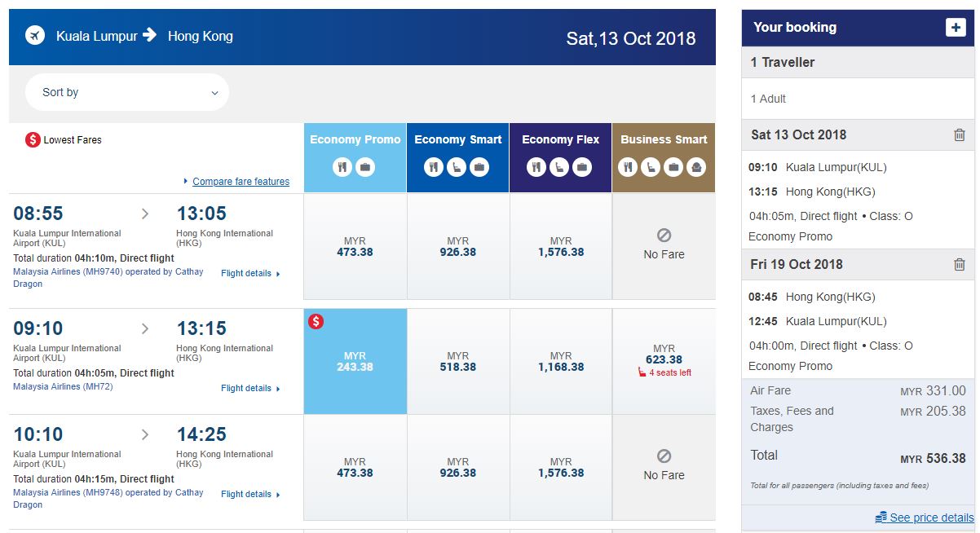Image resolution: width=980 pixels, height=533 pixels.
Task: Click the meal icon under Economy Promo
Action: [342, 167]
